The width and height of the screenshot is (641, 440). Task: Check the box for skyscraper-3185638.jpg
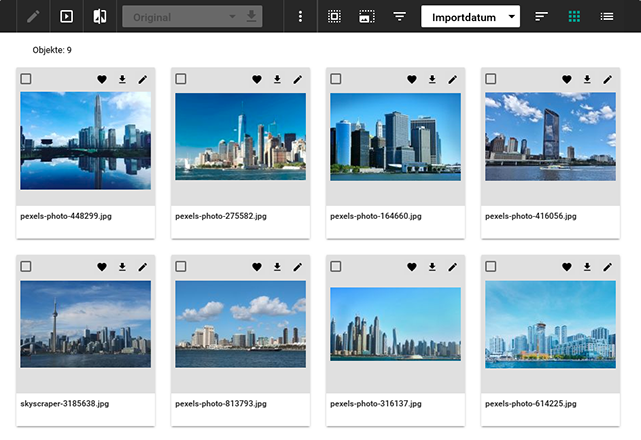point(26,267)
